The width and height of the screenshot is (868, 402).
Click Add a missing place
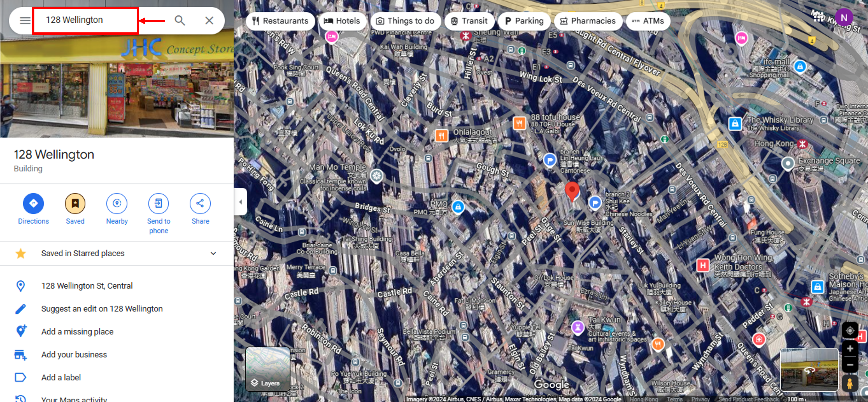[77, 332]
